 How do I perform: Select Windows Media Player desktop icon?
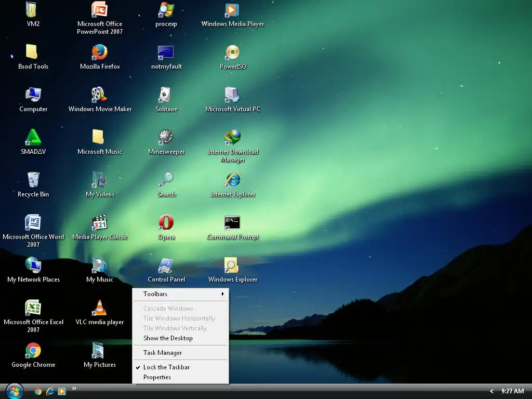coord(232,10)
